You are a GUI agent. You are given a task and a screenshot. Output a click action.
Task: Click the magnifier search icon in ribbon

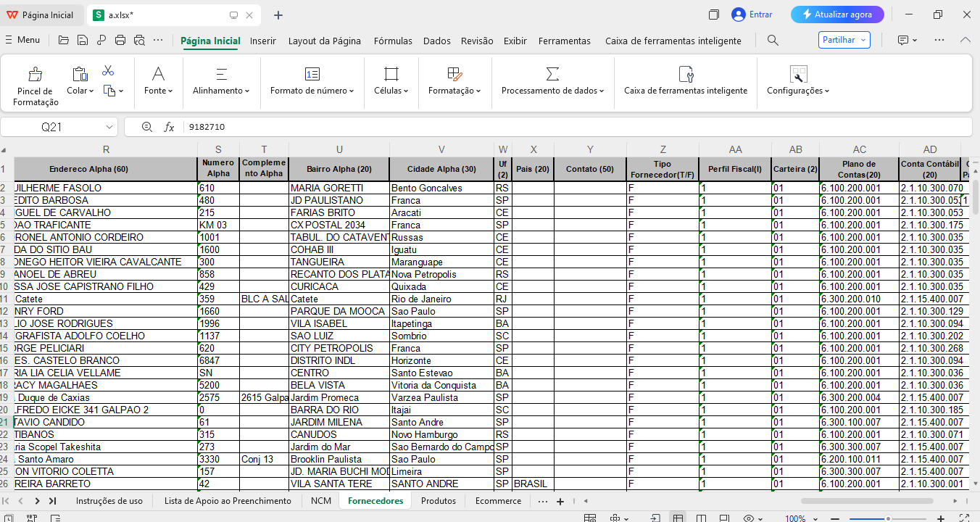[773, 41]
